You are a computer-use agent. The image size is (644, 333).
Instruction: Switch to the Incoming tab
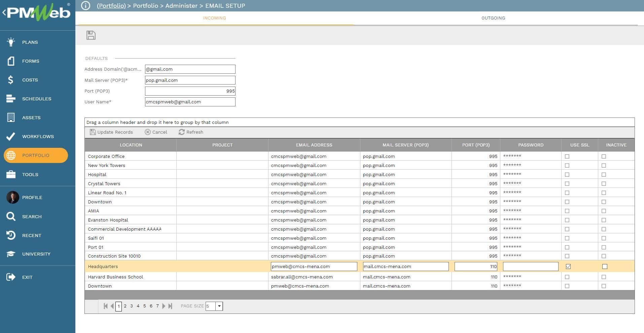(214, 18)
